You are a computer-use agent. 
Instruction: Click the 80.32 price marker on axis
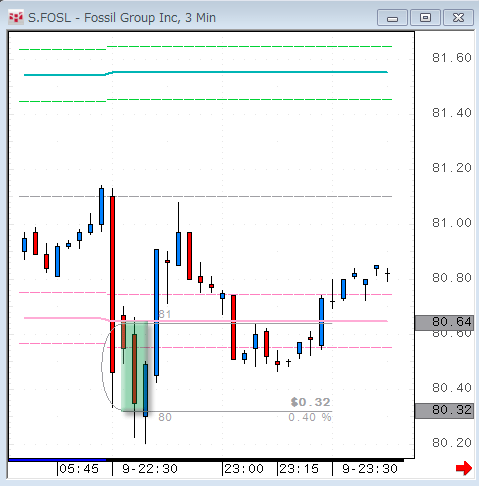point(444,410)
